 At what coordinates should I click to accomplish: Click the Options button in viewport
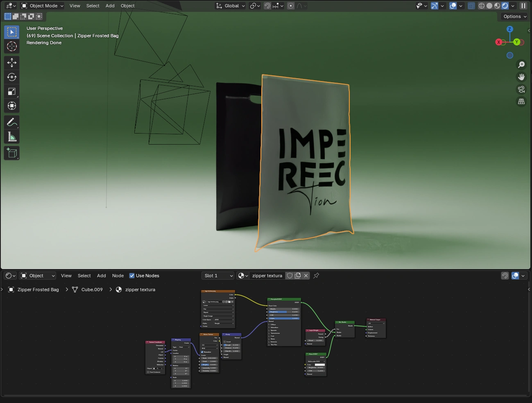(515, 16)
